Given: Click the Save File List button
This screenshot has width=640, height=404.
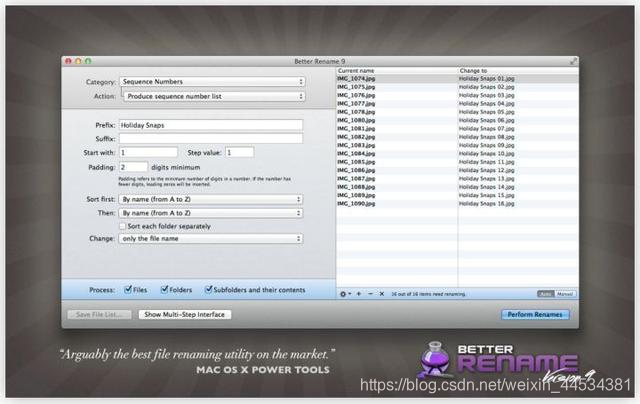Looking at the screenshot, I should click(x=99, y=315).
